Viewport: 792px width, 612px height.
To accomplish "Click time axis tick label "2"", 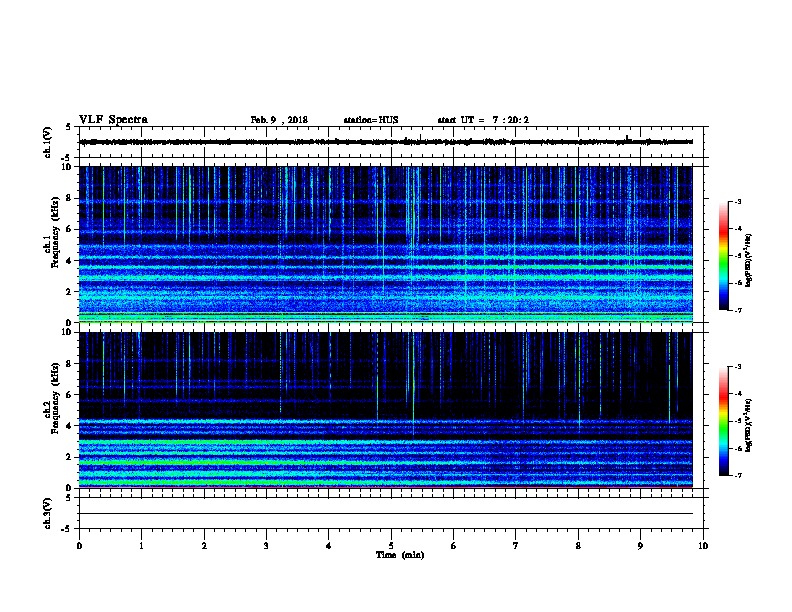I will [x=204, y=546].
